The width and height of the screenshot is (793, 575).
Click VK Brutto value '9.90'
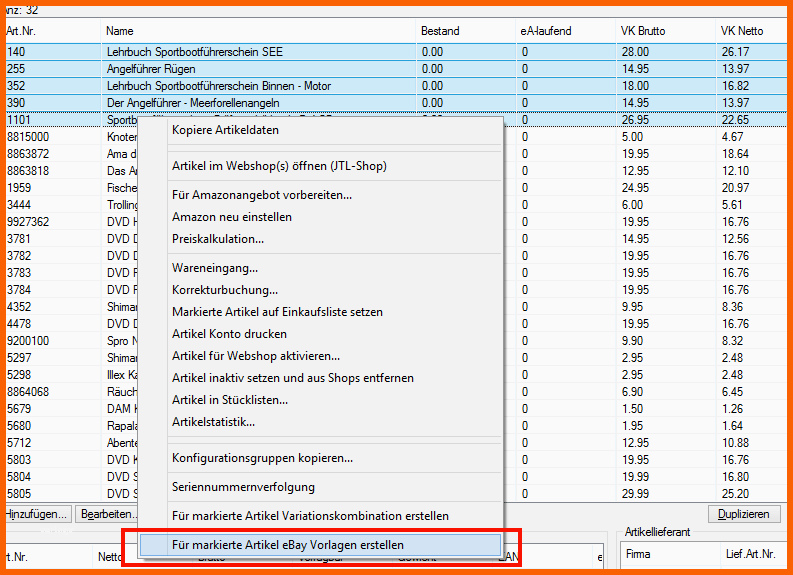pos(633,341)
